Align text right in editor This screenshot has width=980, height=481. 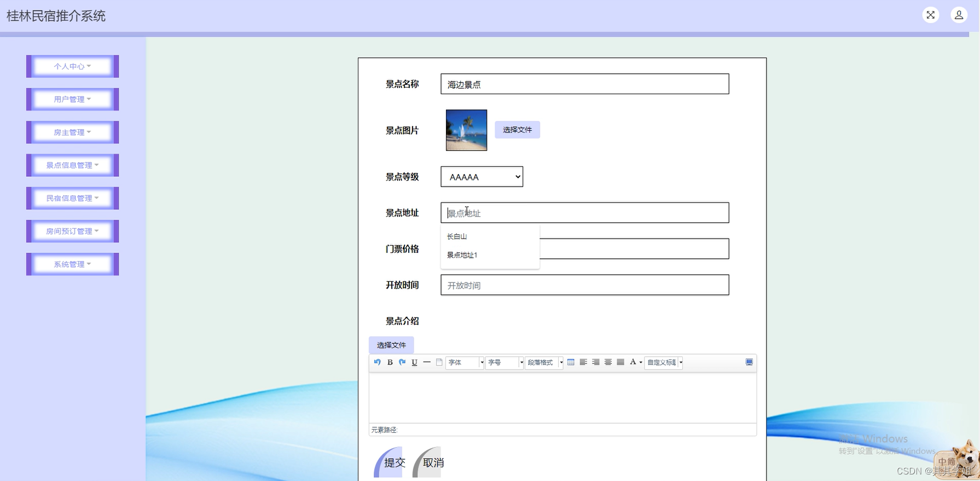coord(596,362)
